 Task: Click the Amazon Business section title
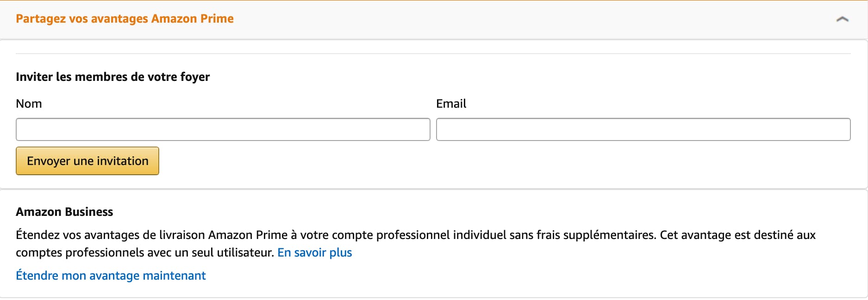pyautogui.click(x=64, y=212)
